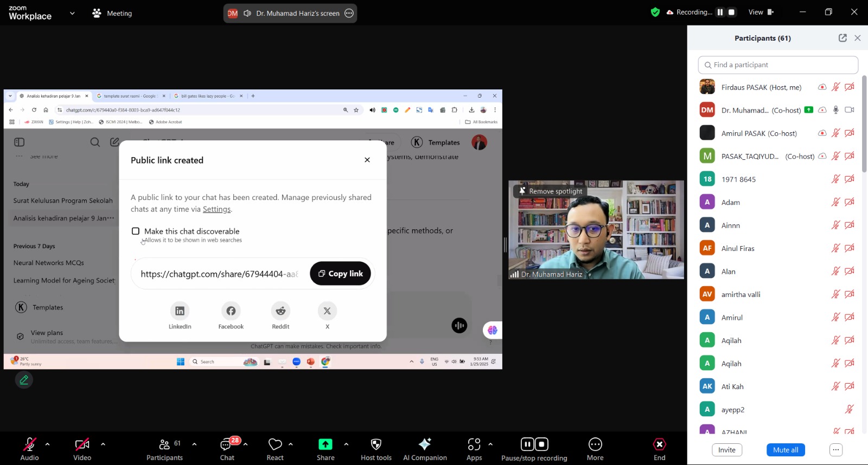
Task: Expand Audio options arrow
Action: tap(47, 444)
